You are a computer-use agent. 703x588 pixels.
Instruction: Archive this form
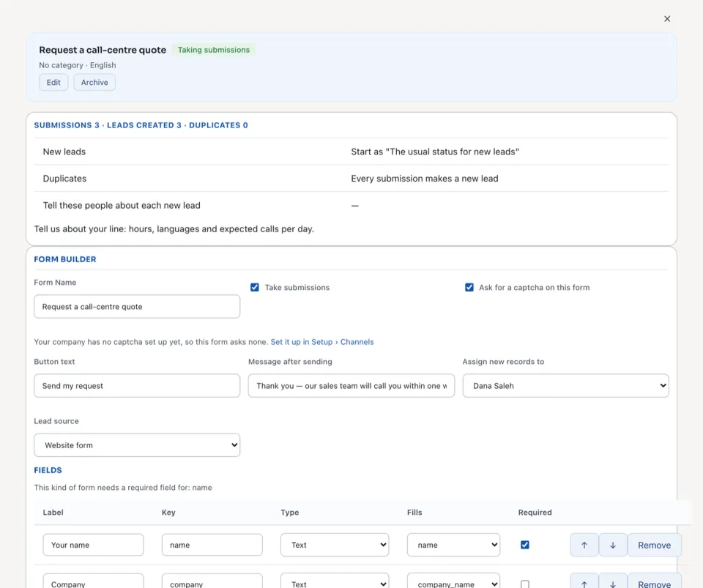pos(94,83)
